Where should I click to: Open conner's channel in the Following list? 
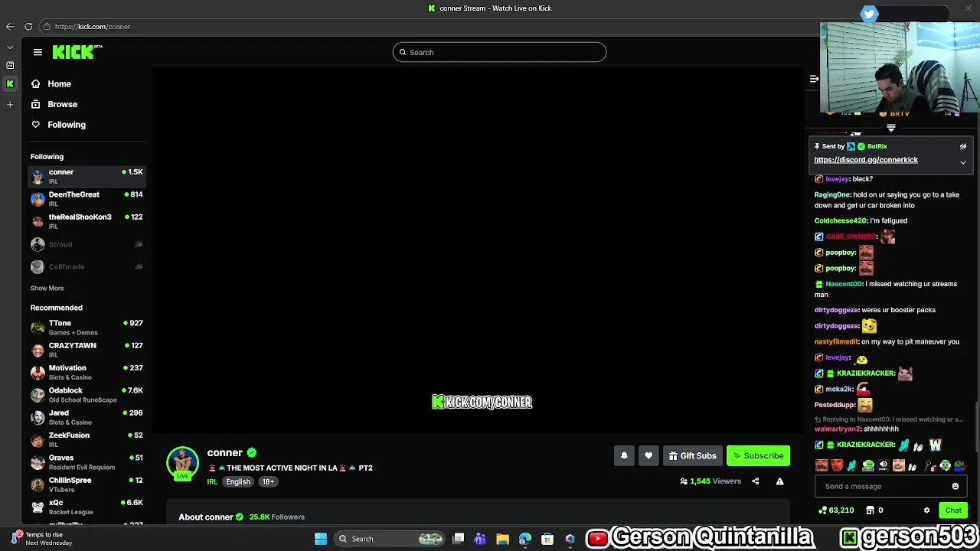tap(87, 176)
